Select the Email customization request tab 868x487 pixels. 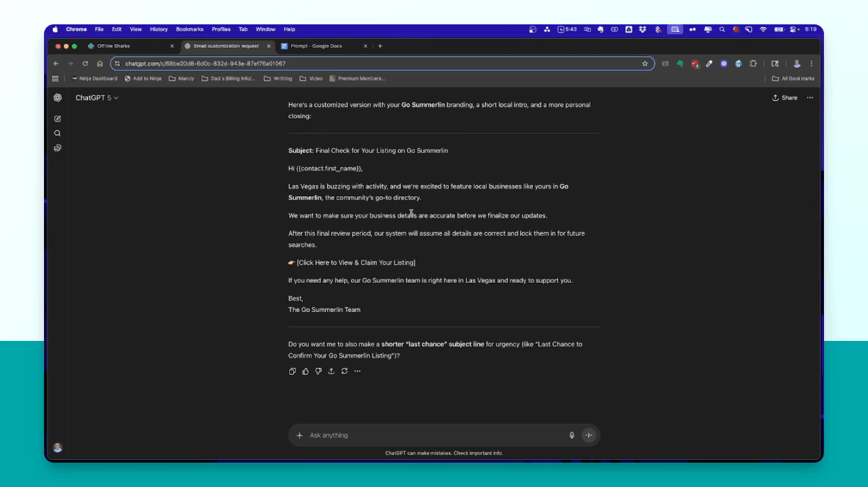[x=226, y=46]
